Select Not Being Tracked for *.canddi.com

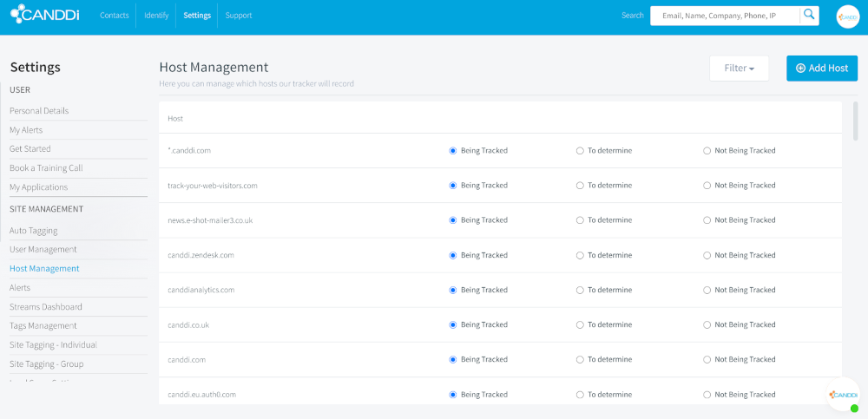click(x=707, y=151)
